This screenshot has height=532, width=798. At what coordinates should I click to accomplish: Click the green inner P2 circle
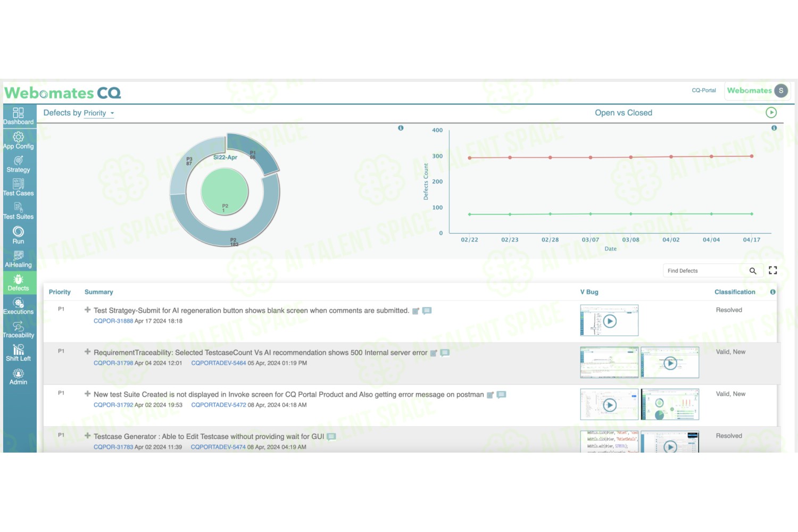(225, 192)
